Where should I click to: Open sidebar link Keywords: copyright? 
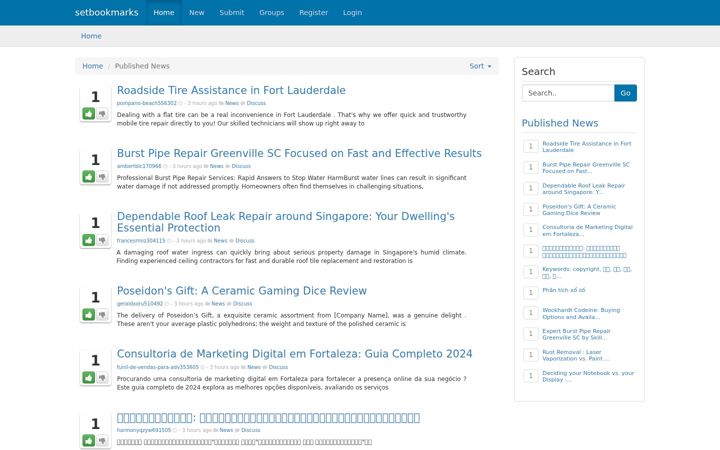(x=587, y=273)
